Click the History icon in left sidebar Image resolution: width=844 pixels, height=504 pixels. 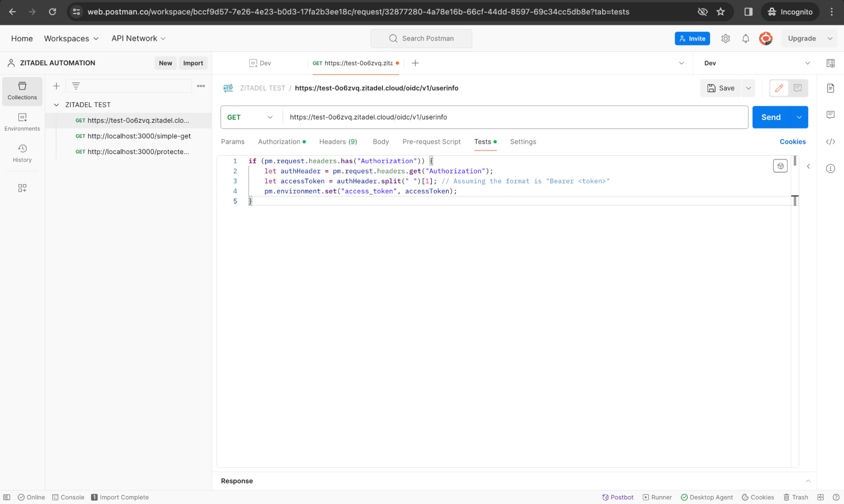22,153
